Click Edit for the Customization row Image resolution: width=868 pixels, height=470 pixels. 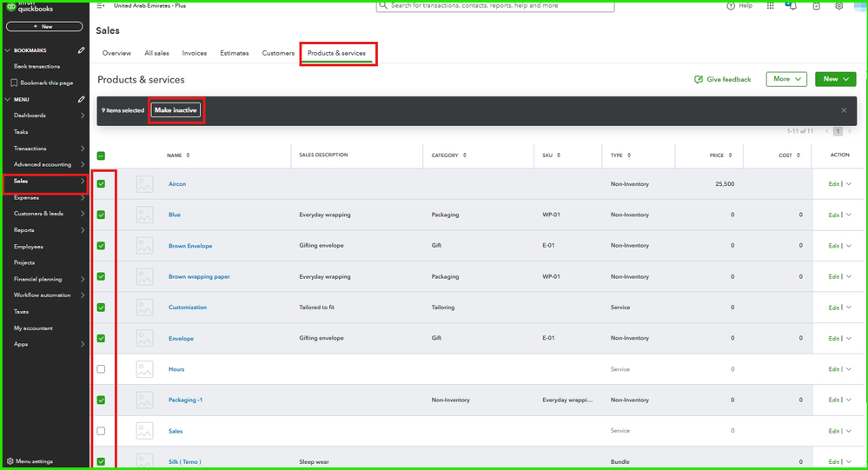pos(833,308)
